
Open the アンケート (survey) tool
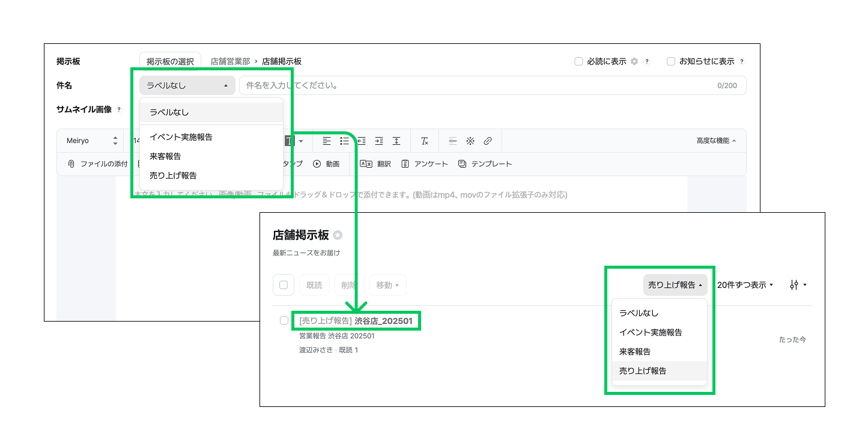(x=425, y=163)
